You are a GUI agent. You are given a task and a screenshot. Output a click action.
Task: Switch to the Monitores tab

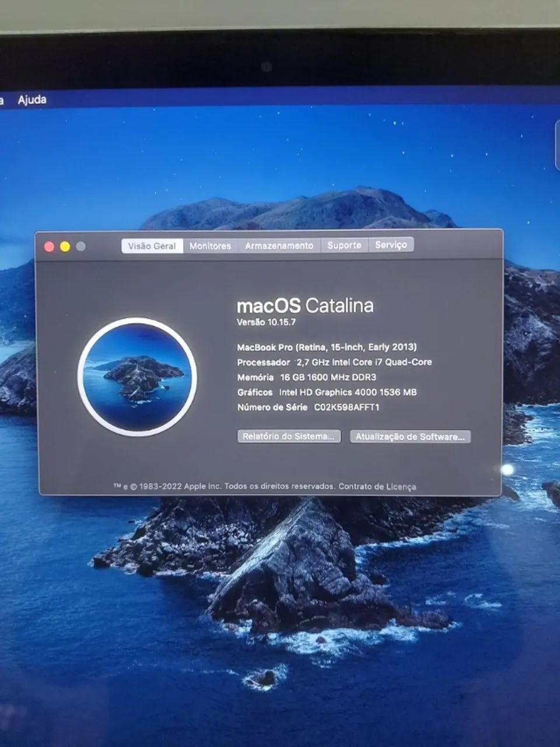[x=210, y=246]
